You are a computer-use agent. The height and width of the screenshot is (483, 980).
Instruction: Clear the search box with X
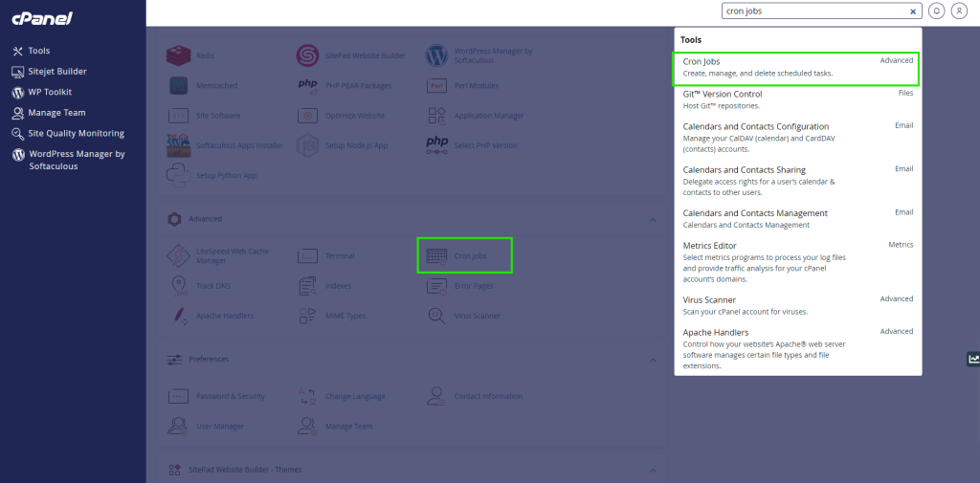click(913, 11)
